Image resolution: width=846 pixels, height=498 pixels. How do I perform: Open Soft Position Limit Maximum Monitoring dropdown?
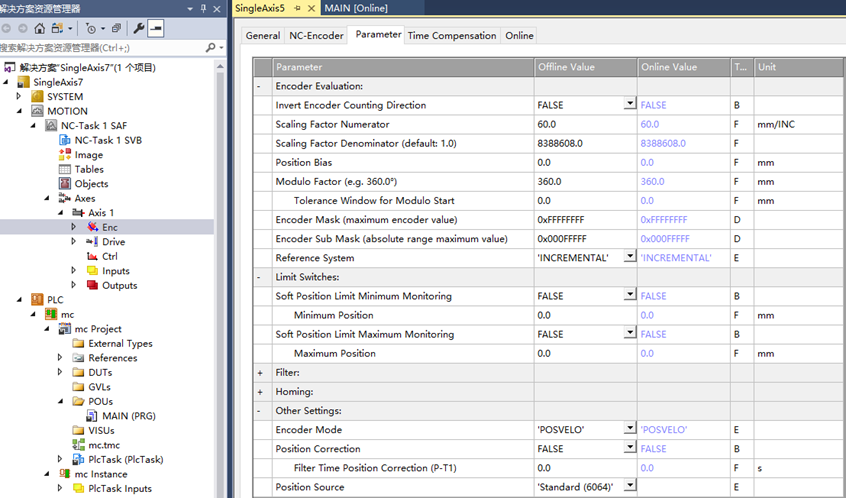tap(630, 332)
